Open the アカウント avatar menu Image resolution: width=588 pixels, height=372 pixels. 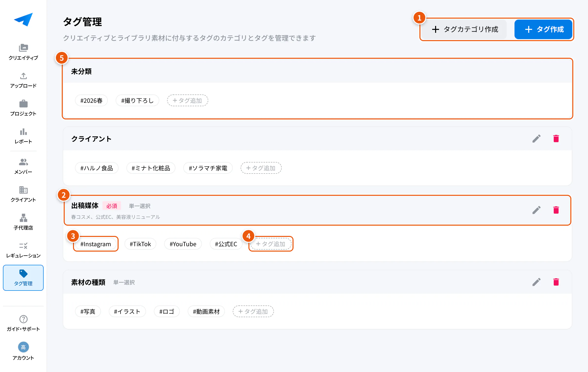[x=23, y=351]
